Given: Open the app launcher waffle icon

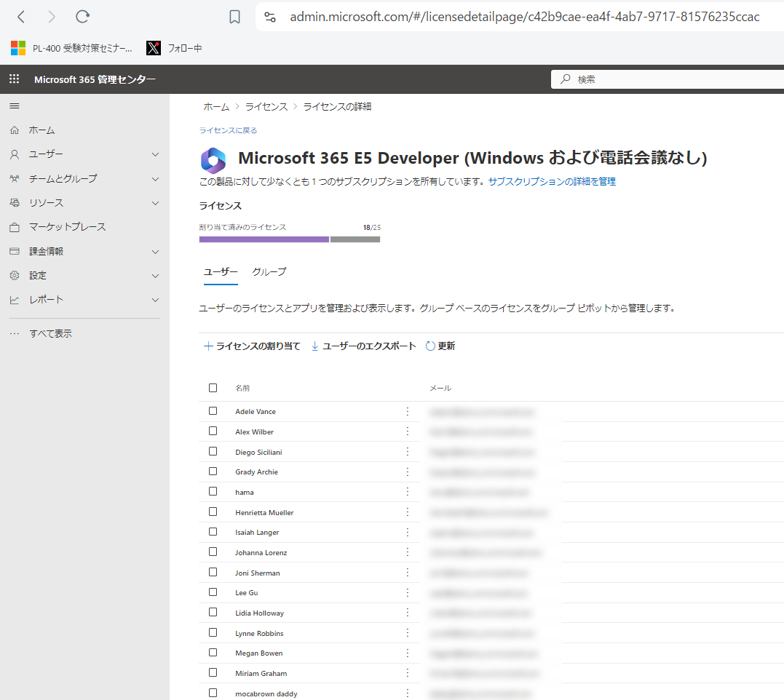Looking at the screenshot, I should (x=15, y=79).
